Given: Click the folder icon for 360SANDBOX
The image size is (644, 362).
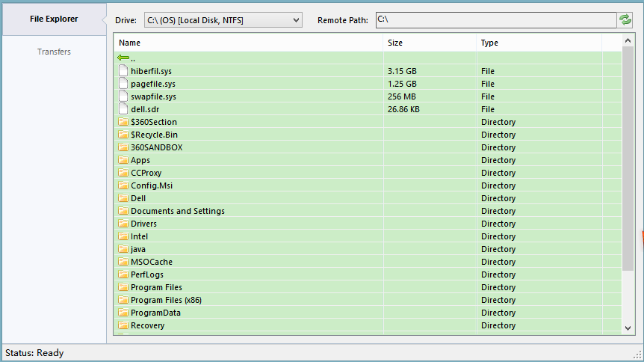Looking at the screenshot, I should pos(123,147).
